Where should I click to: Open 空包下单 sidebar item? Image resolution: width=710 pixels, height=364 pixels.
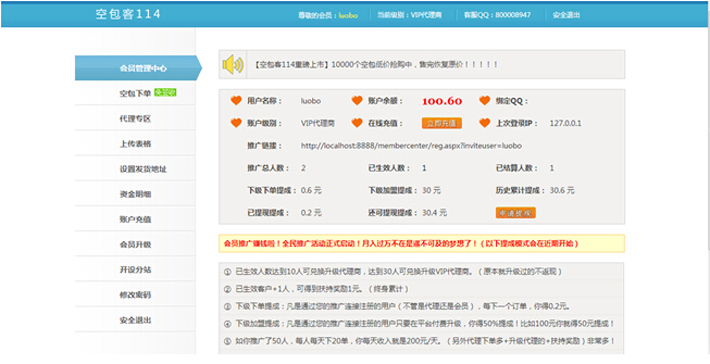(135, 93)
